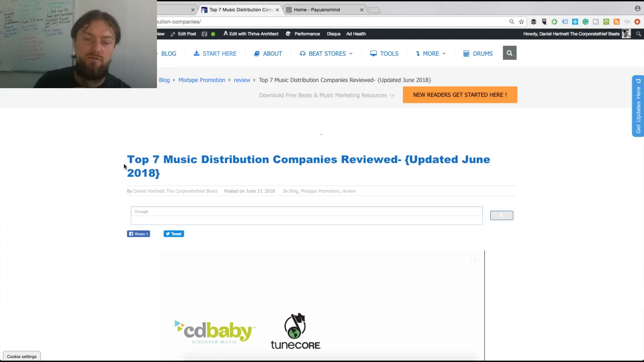Click the Facebook Share button
The height and width of the screenshot is (362, 644).
point(139,233)
